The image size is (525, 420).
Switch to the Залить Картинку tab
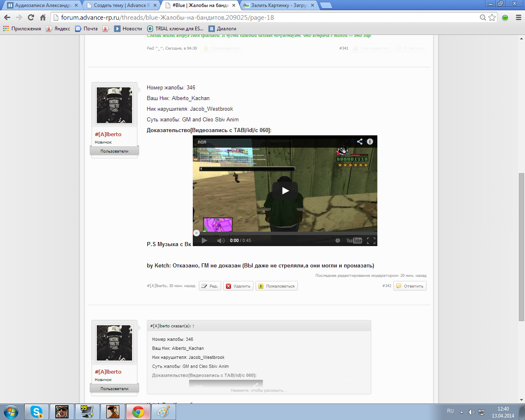(x=279, y=5)
